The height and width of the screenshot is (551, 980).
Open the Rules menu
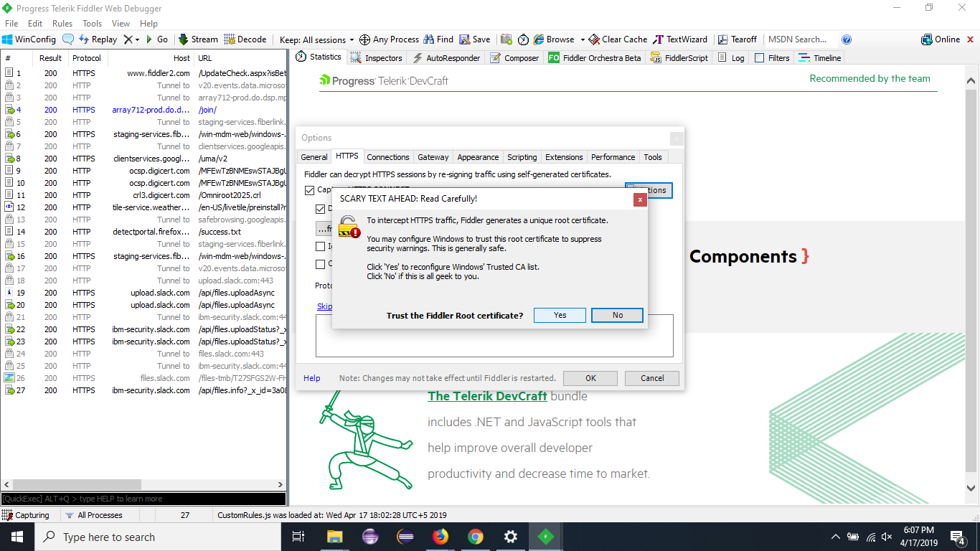pyautogui.click(x=62, y=24)
